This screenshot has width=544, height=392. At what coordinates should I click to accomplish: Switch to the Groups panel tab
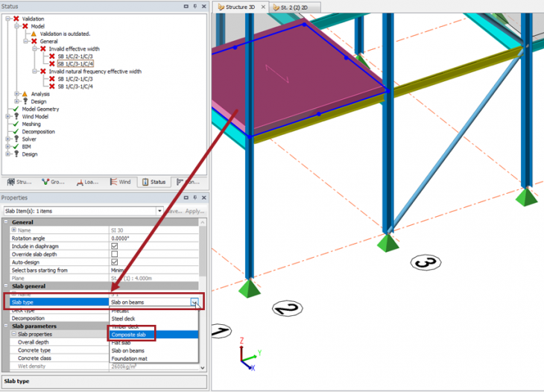[47, 182]
